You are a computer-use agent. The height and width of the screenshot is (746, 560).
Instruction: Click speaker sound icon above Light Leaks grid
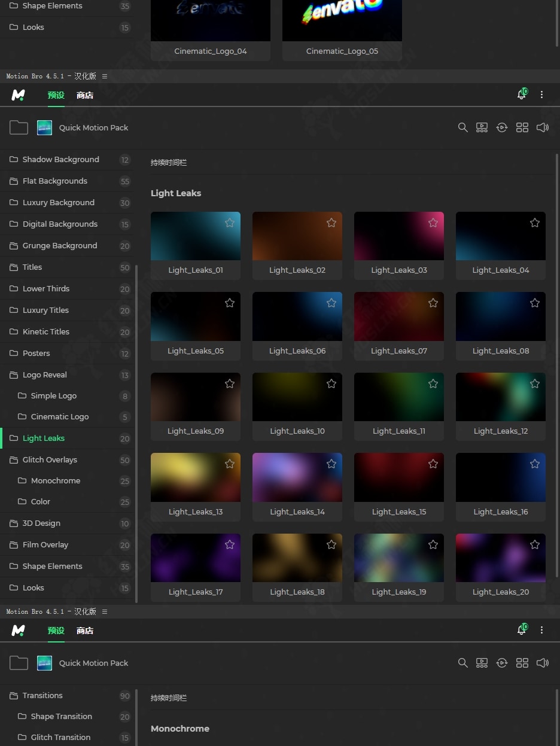(543, 127)
